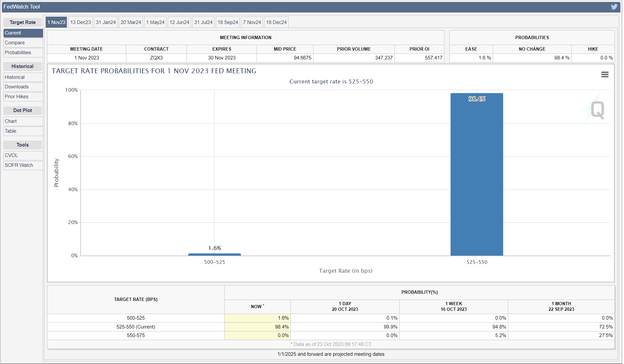The width and height of the screenshot is (624, 364).
Task: Open the chart hamburger context menu
Action: pos(605,75)
